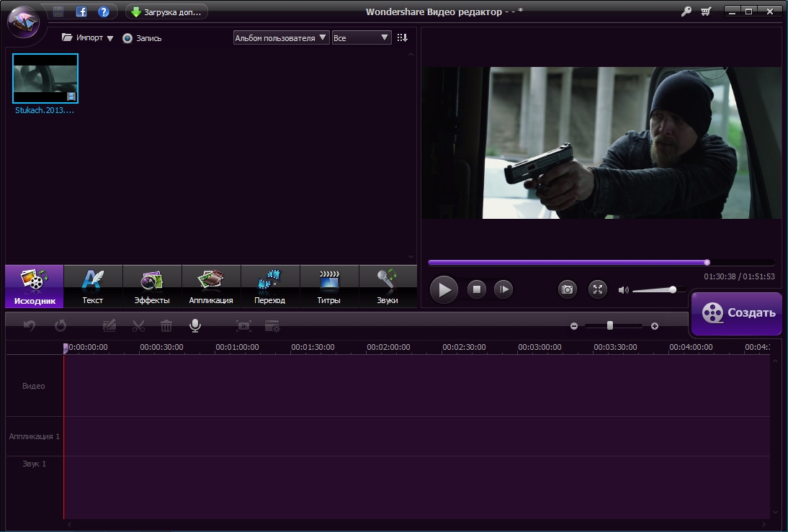Click the Загрузка доп... download button
The image size is (788, 532).
click(166, 12)
